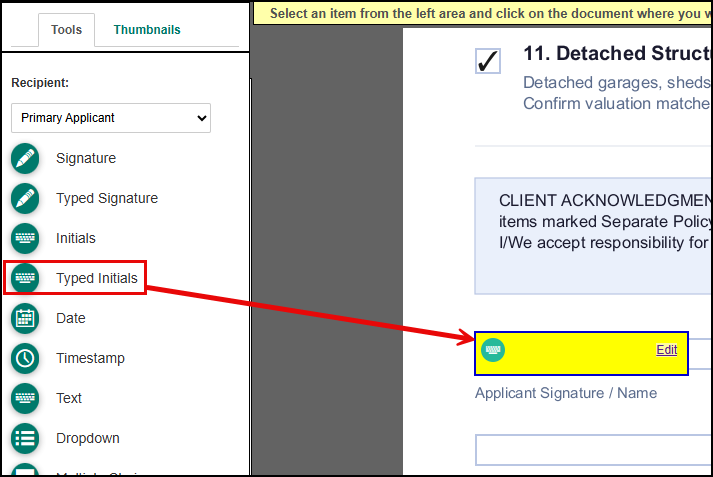Image resolution: width=713 pixels, height=477 pixels.
Task: Click keyboard icon inside yellow field
Action: pos(493,350)
